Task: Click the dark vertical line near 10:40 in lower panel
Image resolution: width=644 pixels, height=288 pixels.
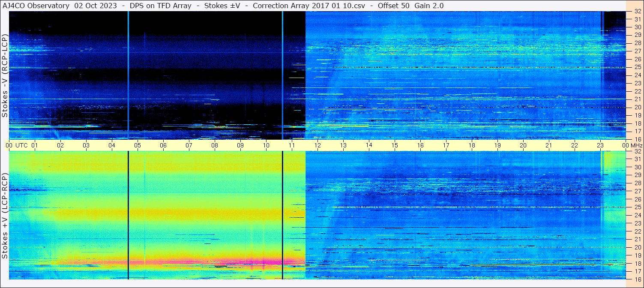Action: 282,215
